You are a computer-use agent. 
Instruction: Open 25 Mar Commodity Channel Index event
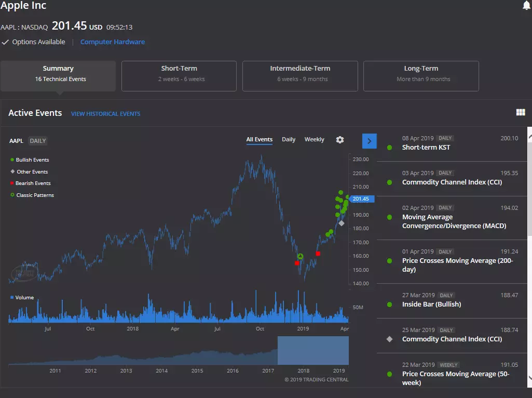tap(452, 335)
